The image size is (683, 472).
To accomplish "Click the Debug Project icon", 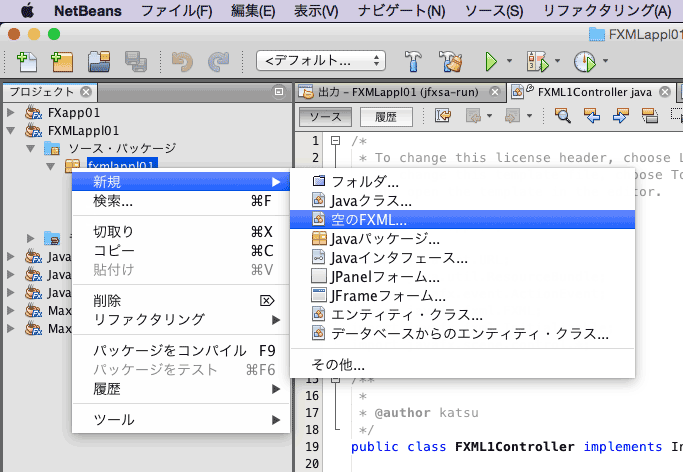I will pos(538,61).
